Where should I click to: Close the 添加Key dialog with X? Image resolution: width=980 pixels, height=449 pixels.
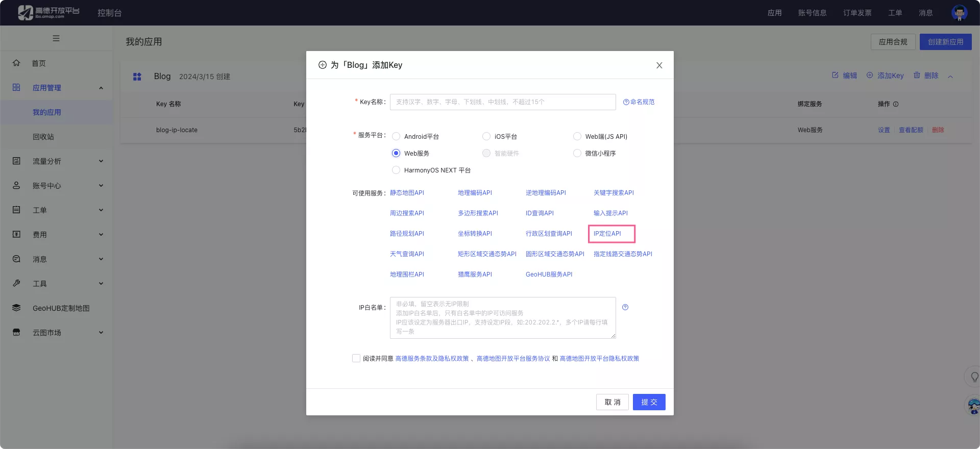pos(659,65)
